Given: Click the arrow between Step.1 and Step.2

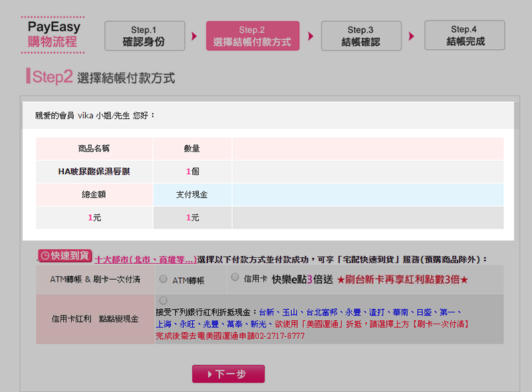Looking at the screenshot, I should pos(194,36).
